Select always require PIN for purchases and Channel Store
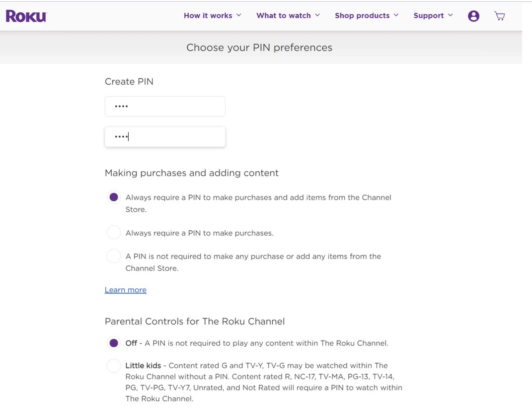Image resolution: width=532 pixels, height=410 pixels. (113, 197)
